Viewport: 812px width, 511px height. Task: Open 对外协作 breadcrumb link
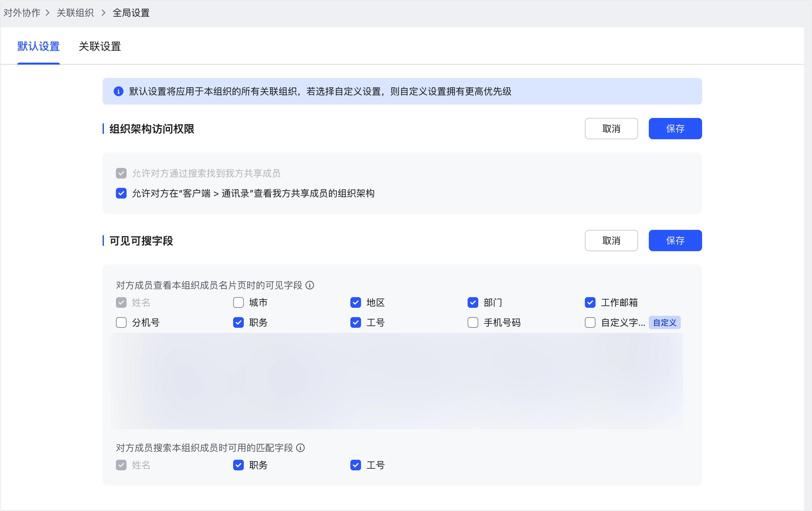pos(22,13)
